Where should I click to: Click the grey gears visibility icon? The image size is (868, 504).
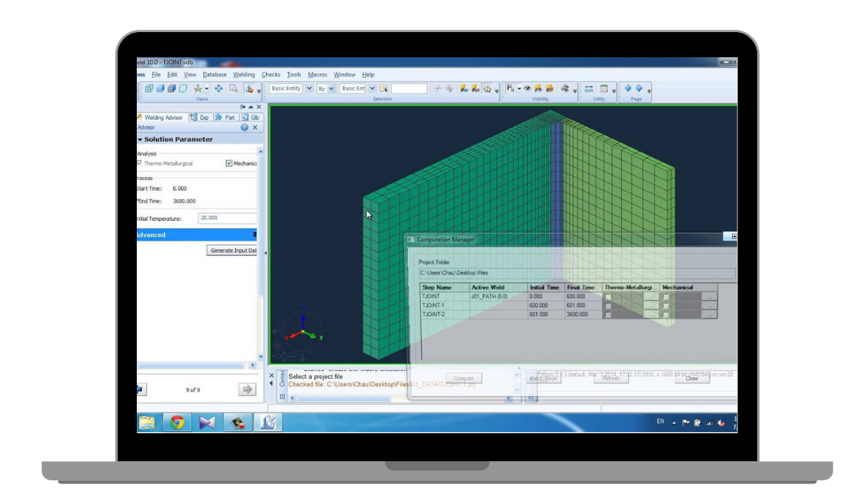(565, 89)
